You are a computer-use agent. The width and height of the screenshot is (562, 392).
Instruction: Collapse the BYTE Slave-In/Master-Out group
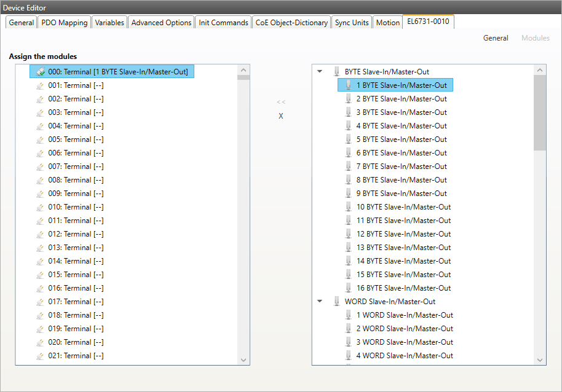click(320, 72)
